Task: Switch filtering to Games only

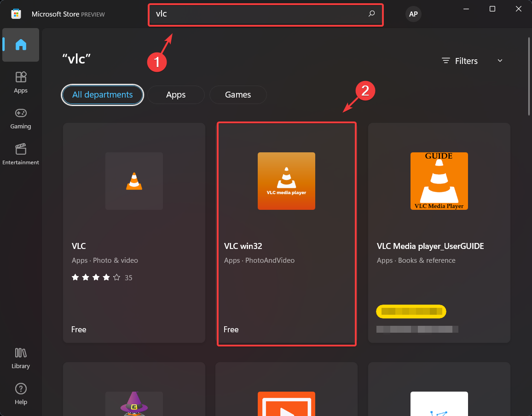Action: 238,94
